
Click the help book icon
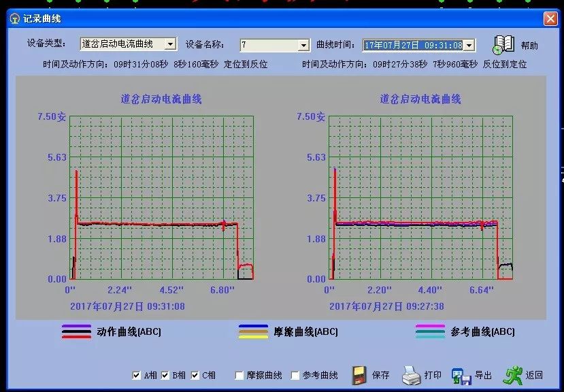click(503, 45)
